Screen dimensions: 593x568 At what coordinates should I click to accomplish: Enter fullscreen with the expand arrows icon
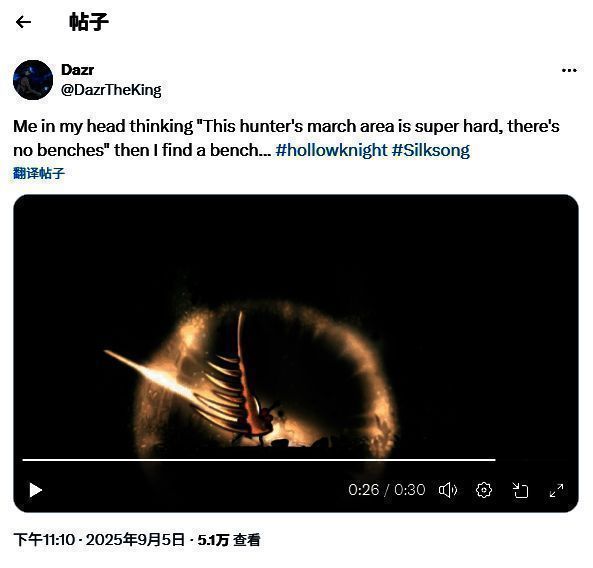pyautogui.click(x=556, y=490)
